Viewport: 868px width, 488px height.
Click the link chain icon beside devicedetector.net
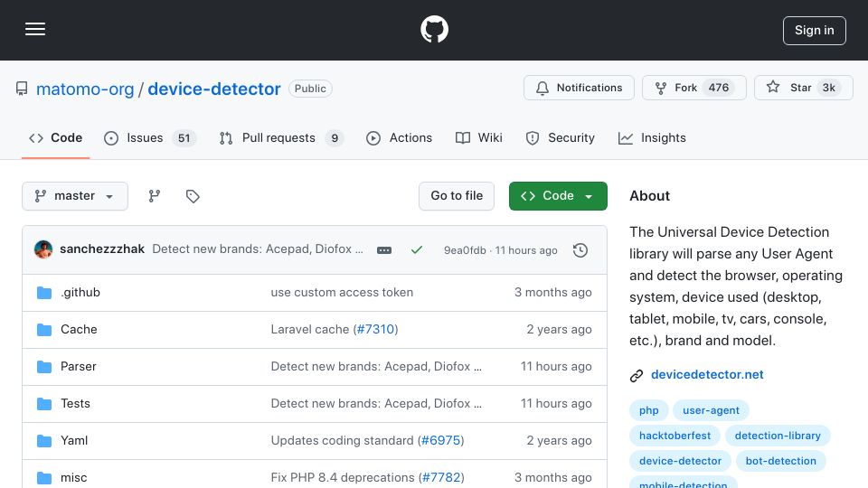pyautogui.click(x=637, y=376)
